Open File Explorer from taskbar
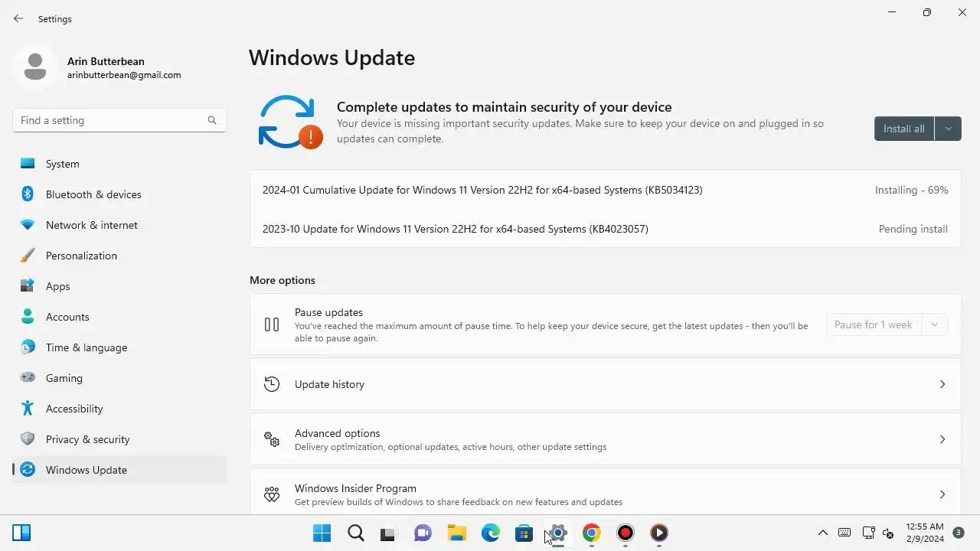The height and width of the screenshot is (551, 980). pyautogui.click(x=456, y=533)
